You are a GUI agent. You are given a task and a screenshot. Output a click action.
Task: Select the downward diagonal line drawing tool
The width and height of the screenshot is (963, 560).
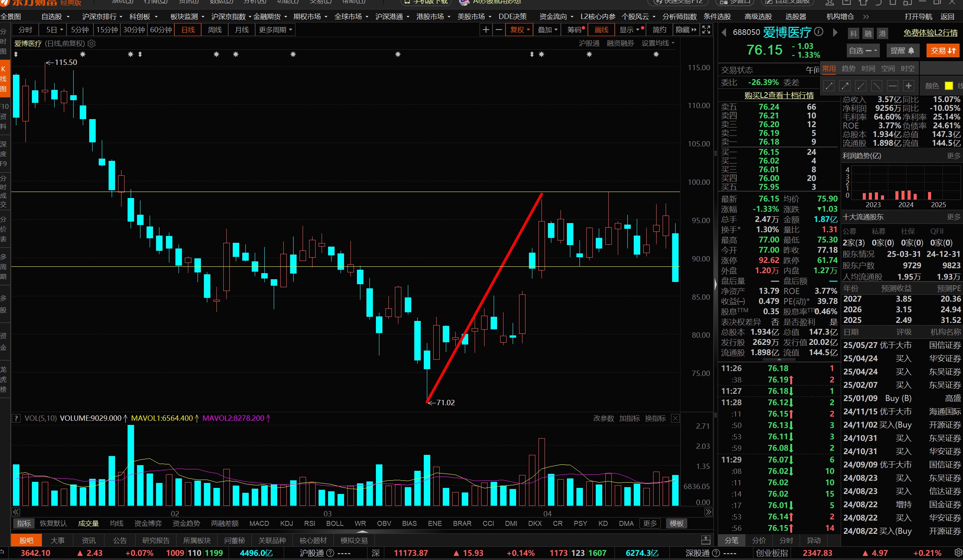[877, 86]
